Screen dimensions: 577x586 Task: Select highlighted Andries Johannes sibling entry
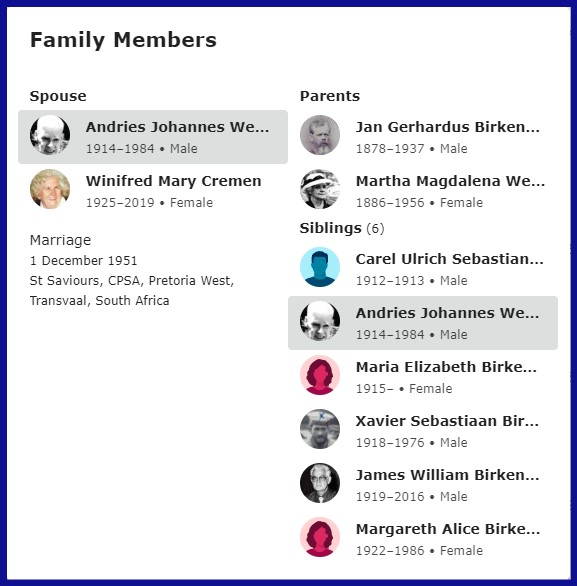tap(423, 323)
